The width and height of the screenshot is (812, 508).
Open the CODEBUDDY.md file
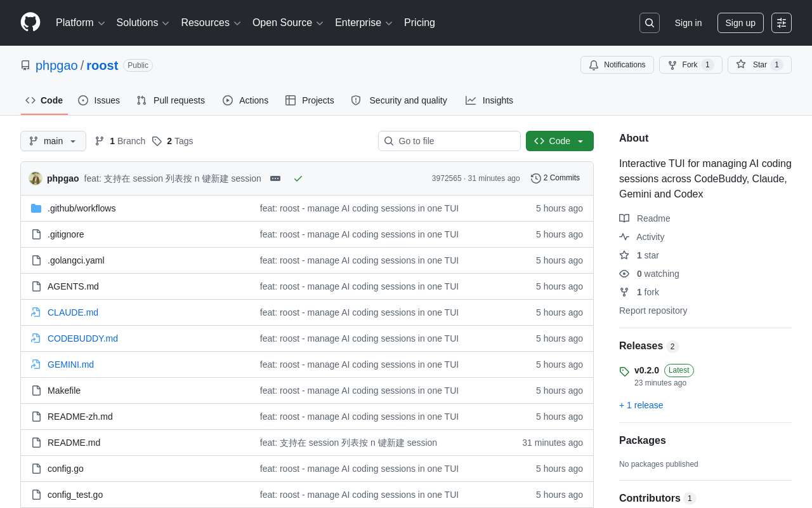click(82, 338)
